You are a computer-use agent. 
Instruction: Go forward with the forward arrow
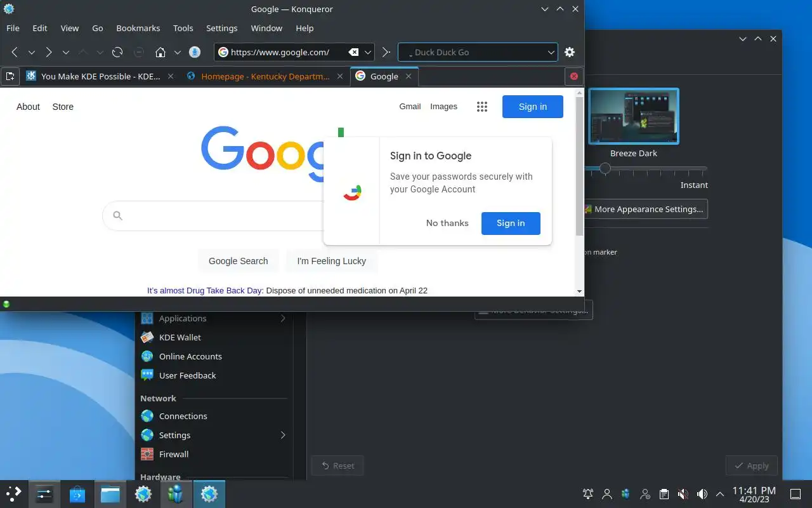click(49, 52)
